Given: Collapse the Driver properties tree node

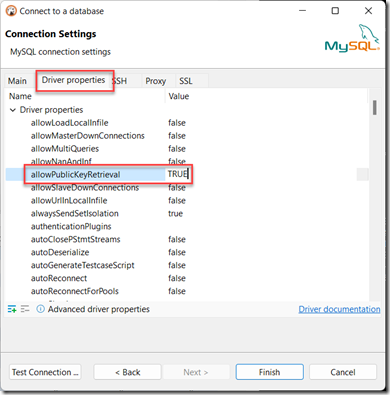Looking at the screenshot, I should click(x=13, y=110).
